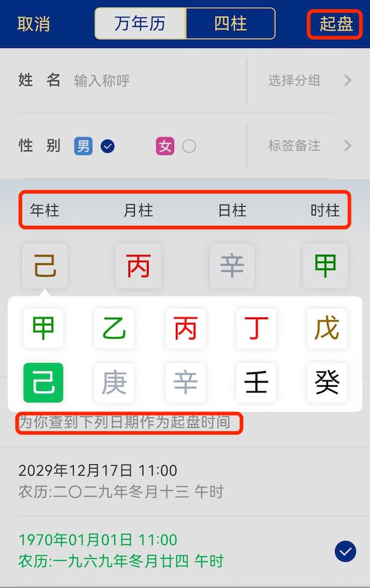Screen dimensions: 370x588
Task: Open month pillar 丙 stem selector
Action: [x=138, y=266]
